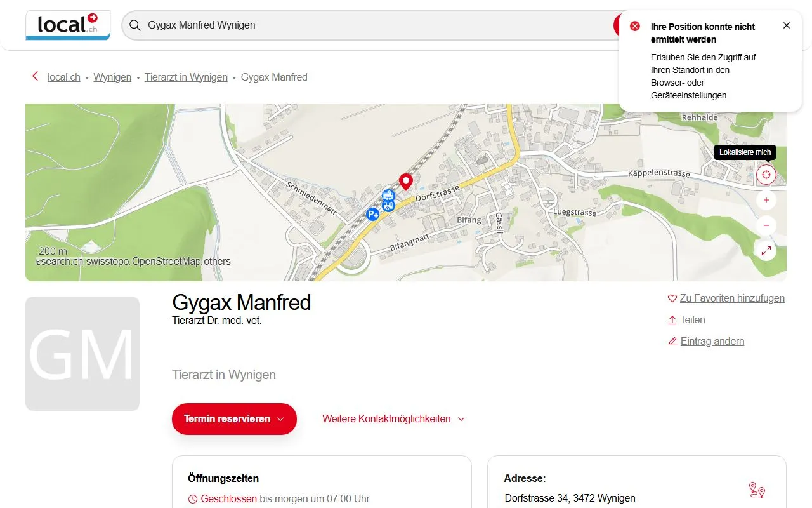Click inside the Gygax Manfred search field
Viewport: 812px width, 508px height.
(317, 25)
